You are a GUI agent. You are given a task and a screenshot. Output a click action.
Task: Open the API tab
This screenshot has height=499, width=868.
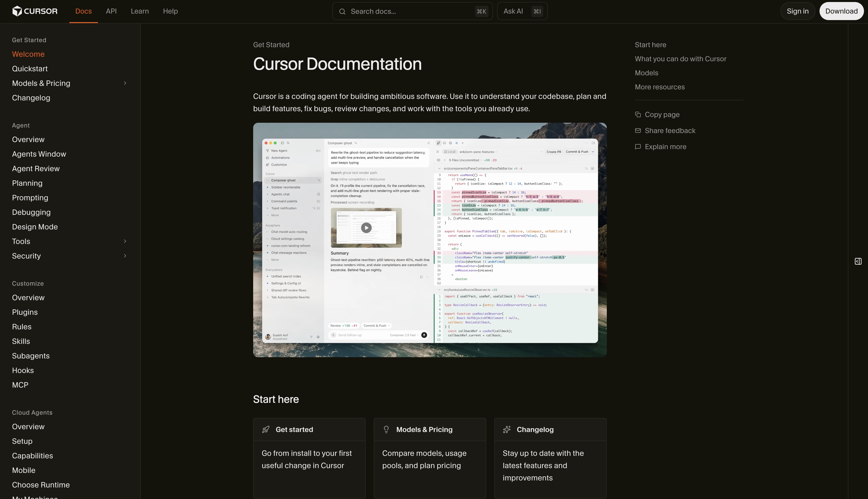click(111, 11)
